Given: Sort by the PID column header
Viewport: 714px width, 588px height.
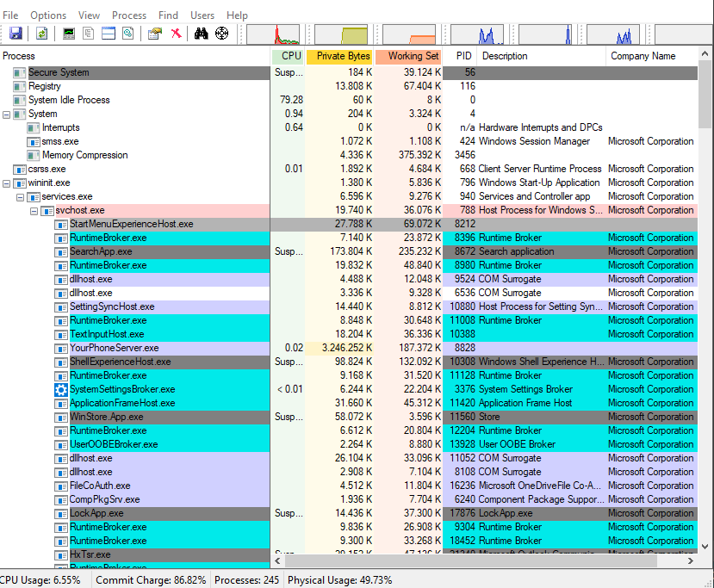Looking at the screenshot, I should coord(460,56).
